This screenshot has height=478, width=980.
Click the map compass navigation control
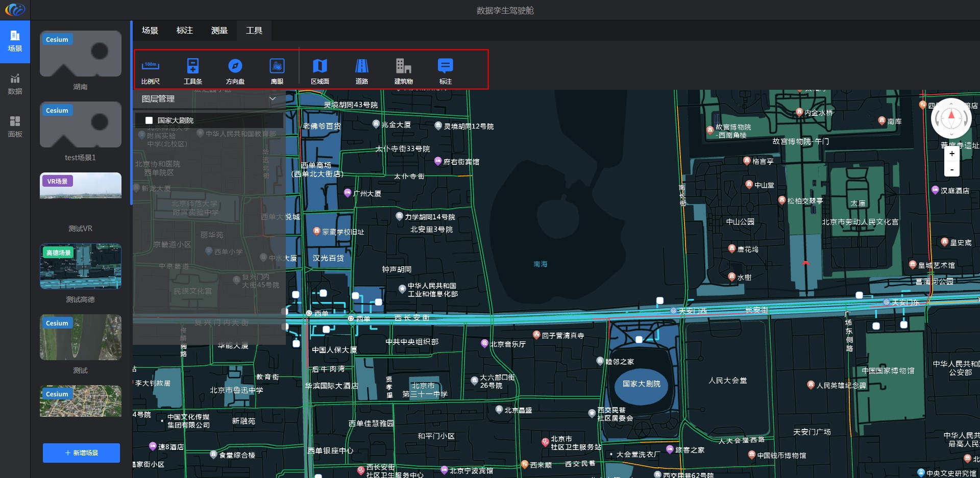pyautogui.click(x=951, y=118)
